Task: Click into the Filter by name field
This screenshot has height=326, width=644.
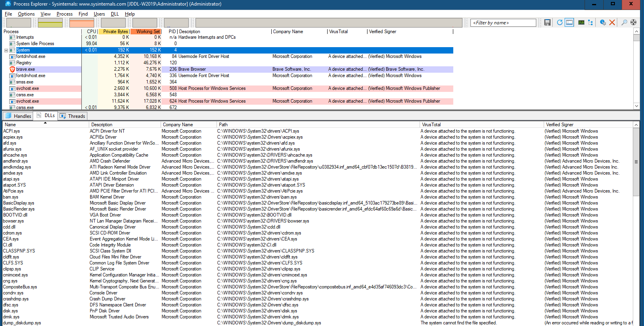Action: 503,23
